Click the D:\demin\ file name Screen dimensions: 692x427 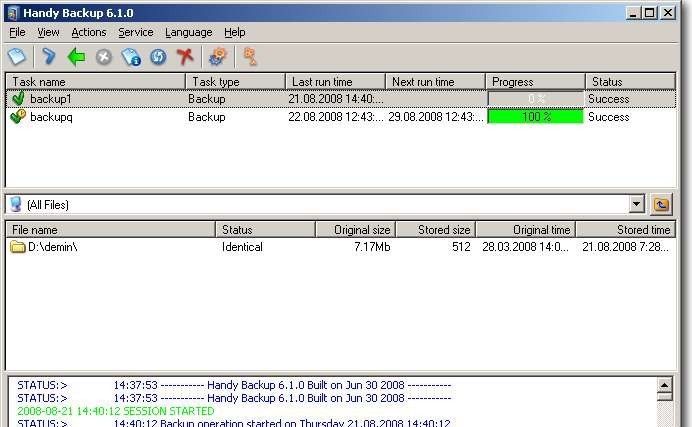[x=53, y=247]
